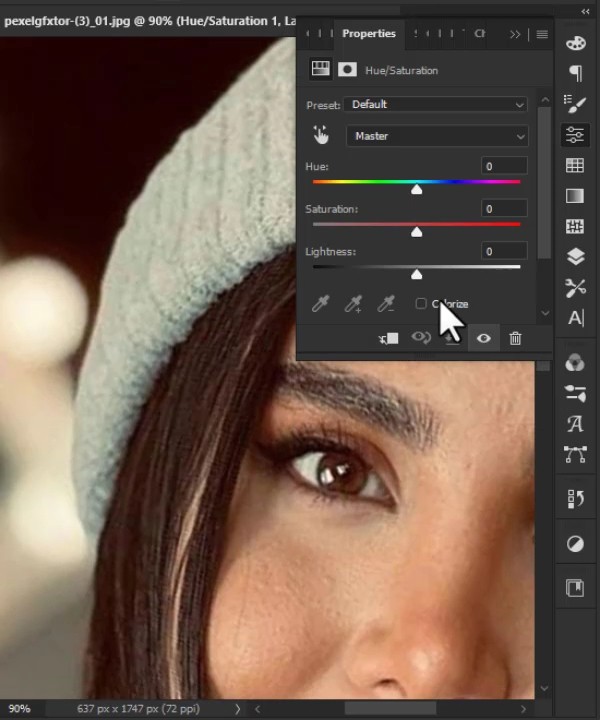Click the Hue slider handle

(416, 189)
